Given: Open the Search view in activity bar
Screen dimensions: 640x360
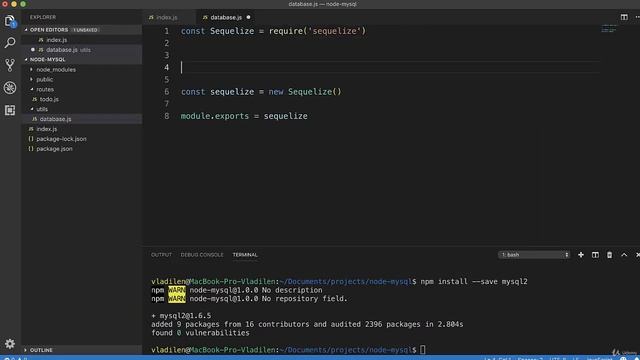Looking at the screenshot, I should coord(10,43).
